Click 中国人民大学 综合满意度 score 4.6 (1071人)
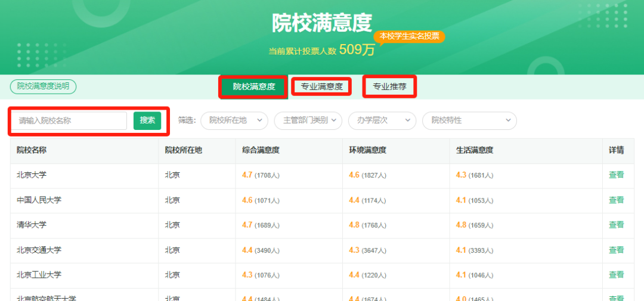 pos(261,200)
